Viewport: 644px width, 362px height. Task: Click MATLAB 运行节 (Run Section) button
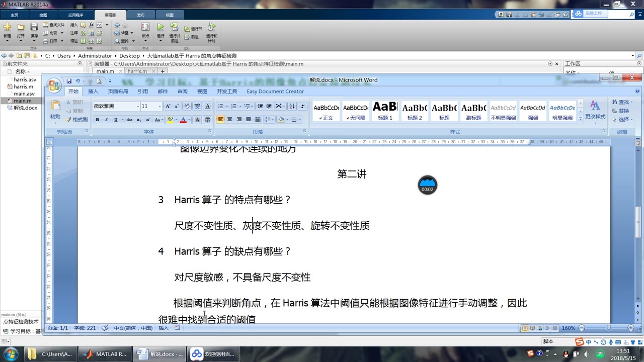193,29
